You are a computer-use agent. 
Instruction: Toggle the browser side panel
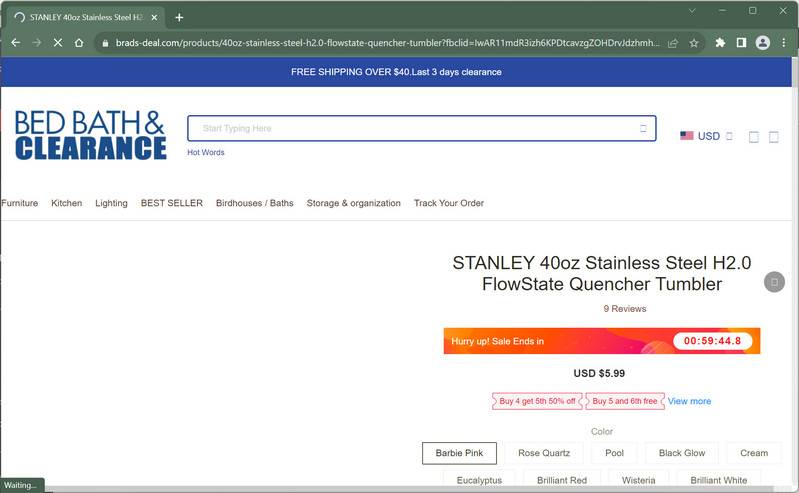tap(741, 43)
